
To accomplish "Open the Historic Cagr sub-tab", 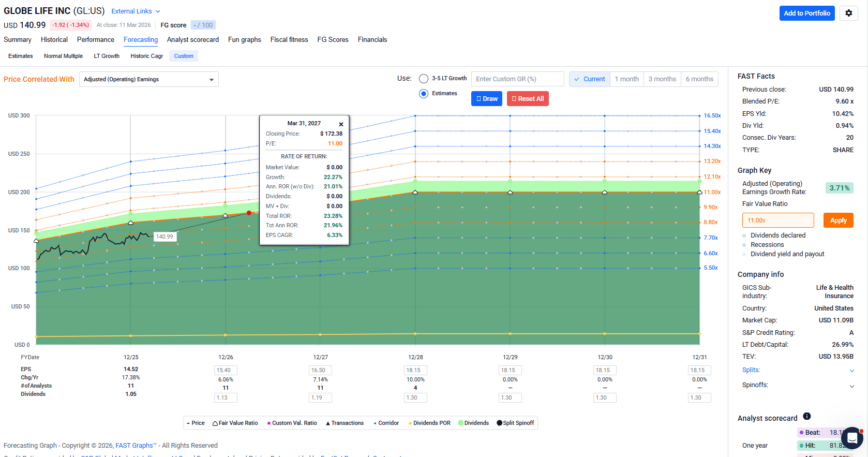I will pyautogui.click(x=146, y=56).
